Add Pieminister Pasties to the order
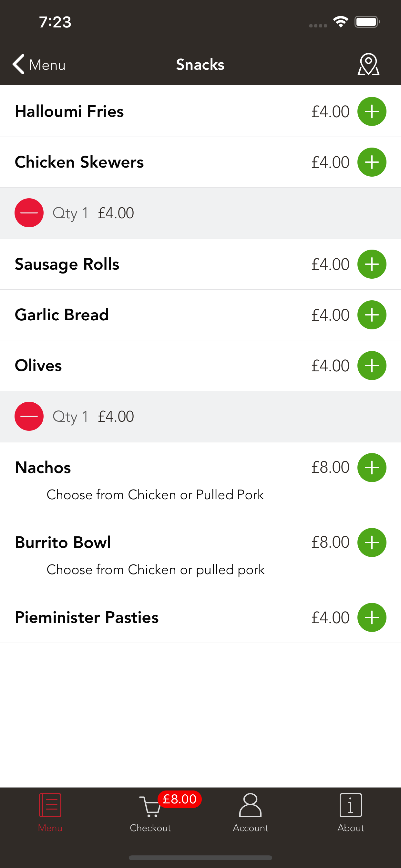This screenshot has height=868, width=401. pyautogui.click(x=372, y=617)
